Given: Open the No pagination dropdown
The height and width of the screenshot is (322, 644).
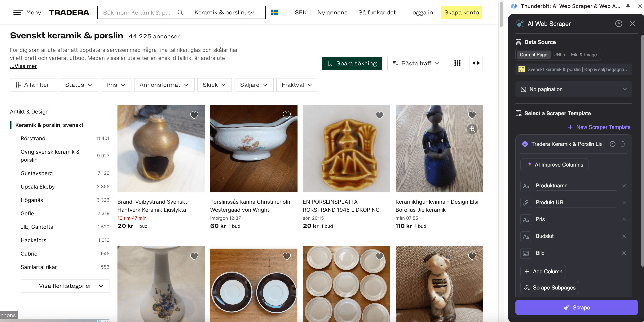Looking at the screenshot, I should pyautogui.click(x=574, y=89).
